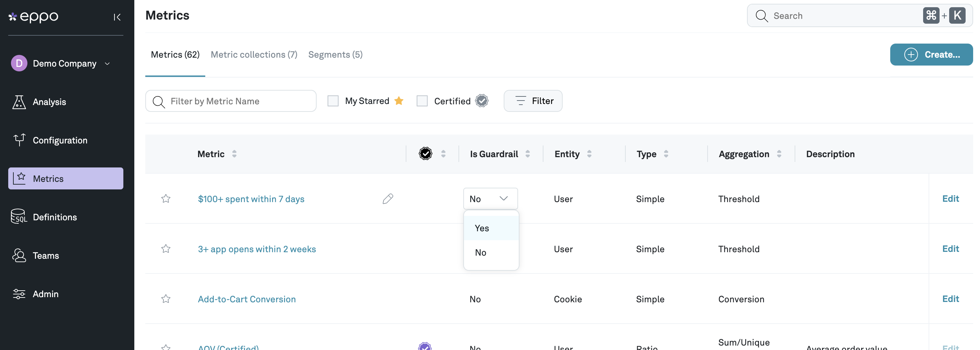Sort by certified column arrows
Viewport: 980px width, 350px height.
click(443, 154)
